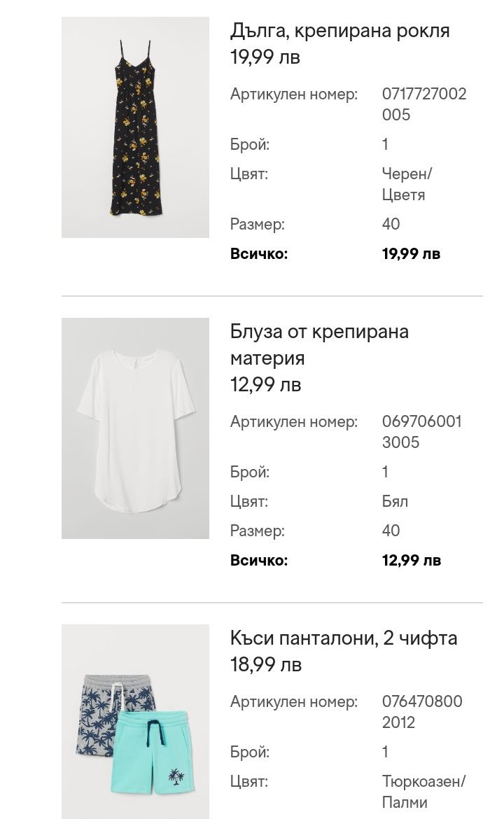Click the "Тюркоазен/Палми" color value
The height and width of the screenshot is (819, 504).
pos(423,792)
